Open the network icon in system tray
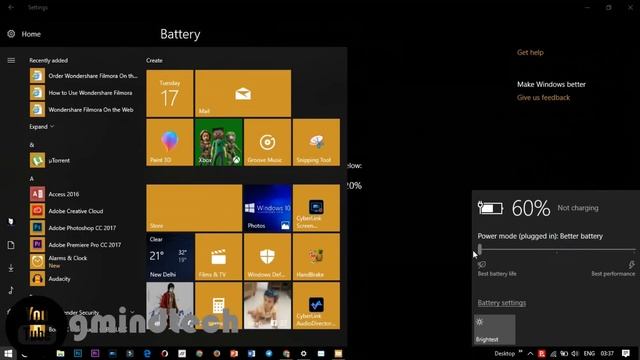This screenshot has height=360, width=640. click(553, 353)
